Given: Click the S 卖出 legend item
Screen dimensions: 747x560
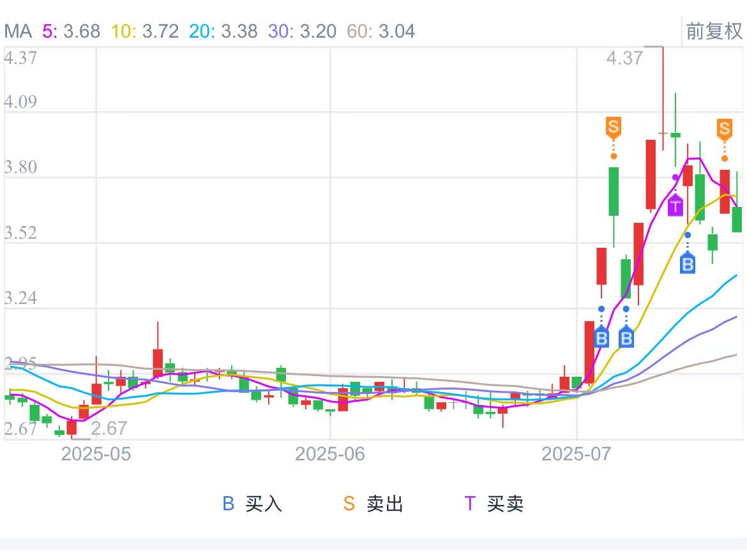Looking at the screenshot, I should coord(373,503).
